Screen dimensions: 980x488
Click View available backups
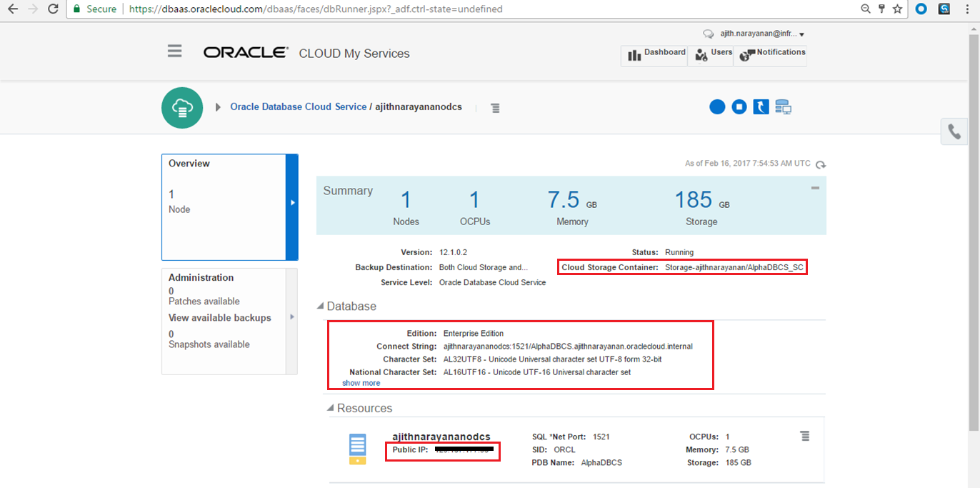pos(220,318)
